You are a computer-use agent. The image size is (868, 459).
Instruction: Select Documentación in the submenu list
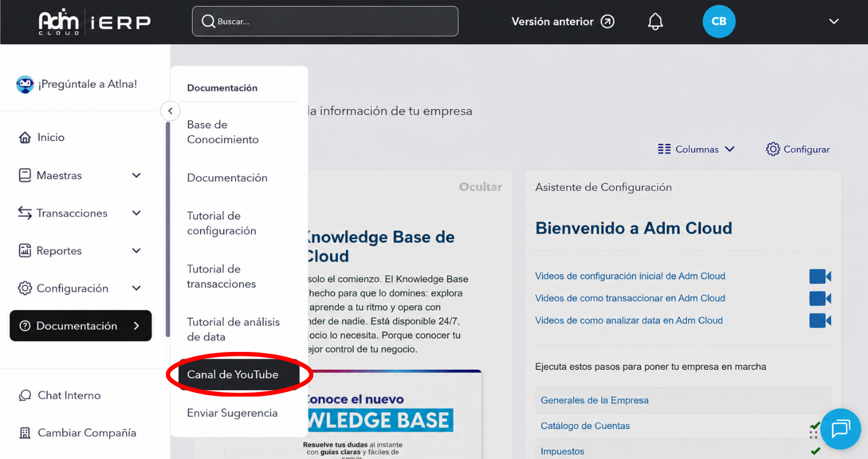227,178
